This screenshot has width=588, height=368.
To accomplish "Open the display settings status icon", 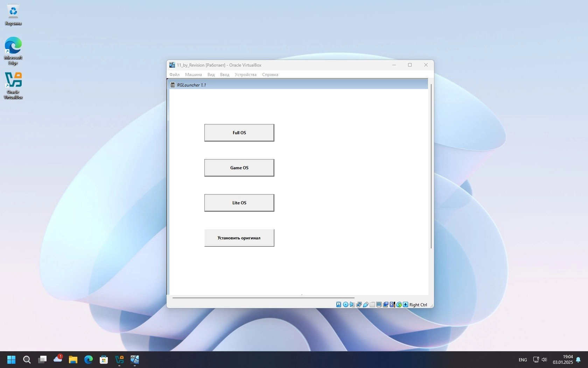I will point(379,305).
